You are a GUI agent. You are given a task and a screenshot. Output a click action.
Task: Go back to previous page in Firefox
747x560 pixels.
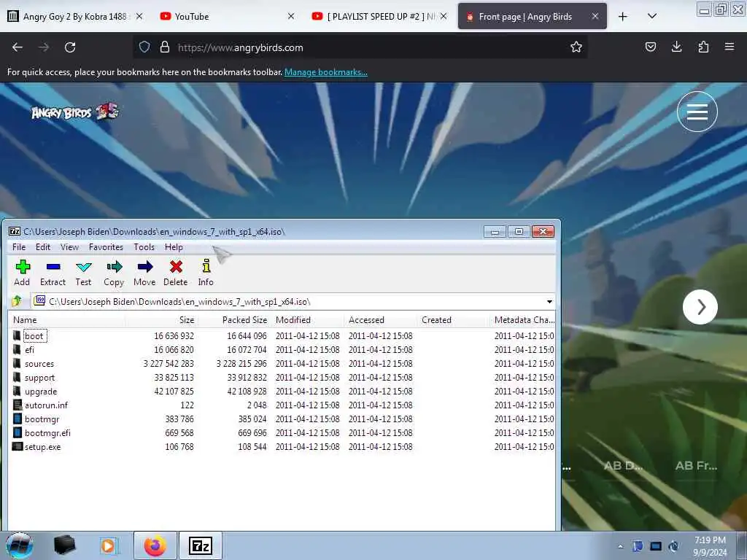pos(18,47)
